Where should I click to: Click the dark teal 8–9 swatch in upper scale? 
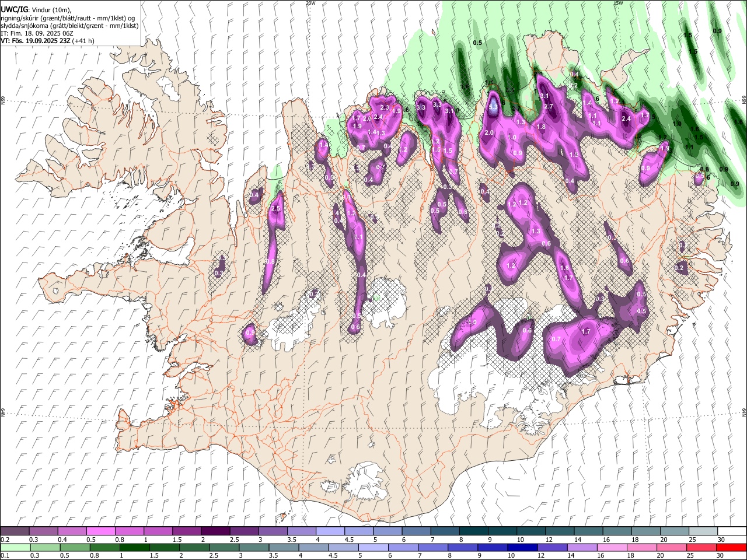tap(473, 531)
